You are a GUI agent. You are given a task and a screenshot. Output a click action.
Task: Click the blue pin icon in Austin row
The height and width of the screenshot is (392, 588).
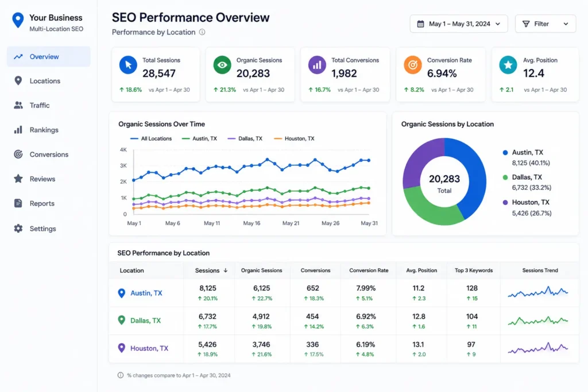122,293
